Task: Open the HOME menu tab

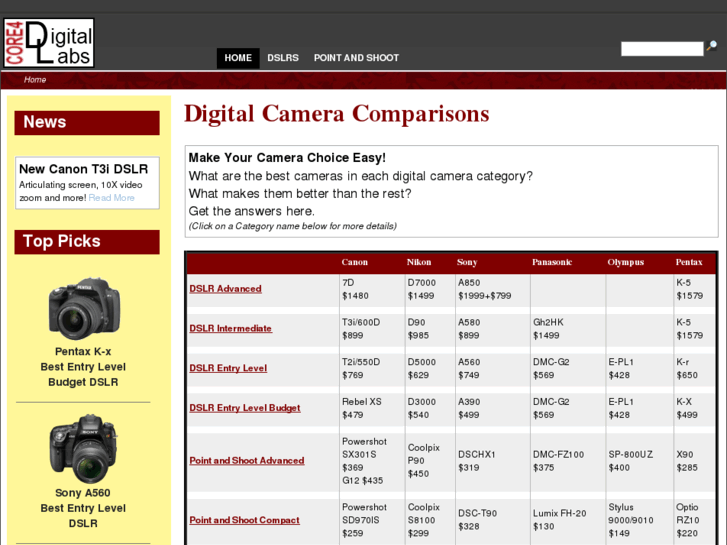Action: tap(238, 58)
